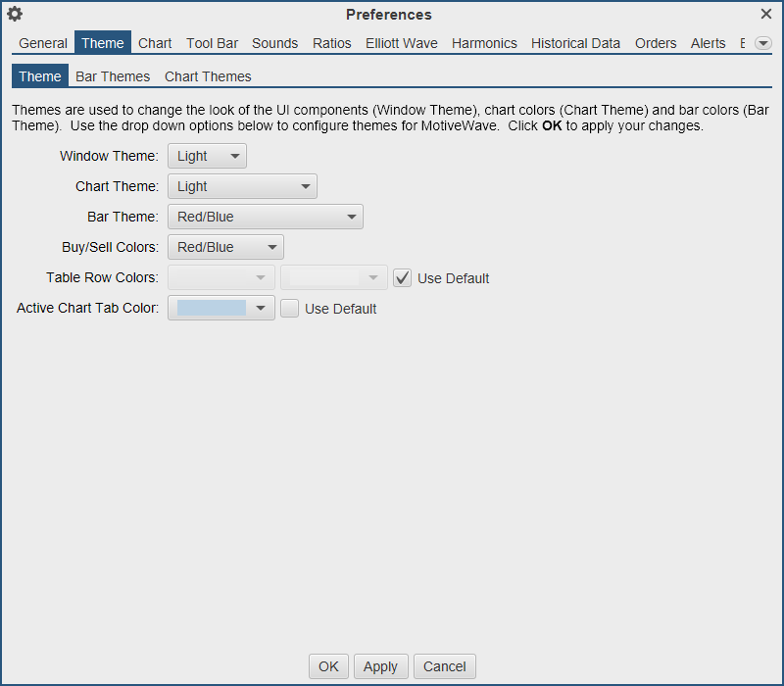Switch to the General tab
This screenshot has height=686, width=784.
(43, 43)
